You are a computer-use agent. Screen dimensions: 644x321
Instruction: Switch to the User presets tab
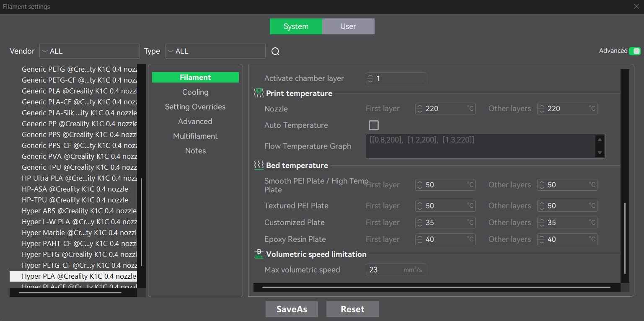[348, 26]
